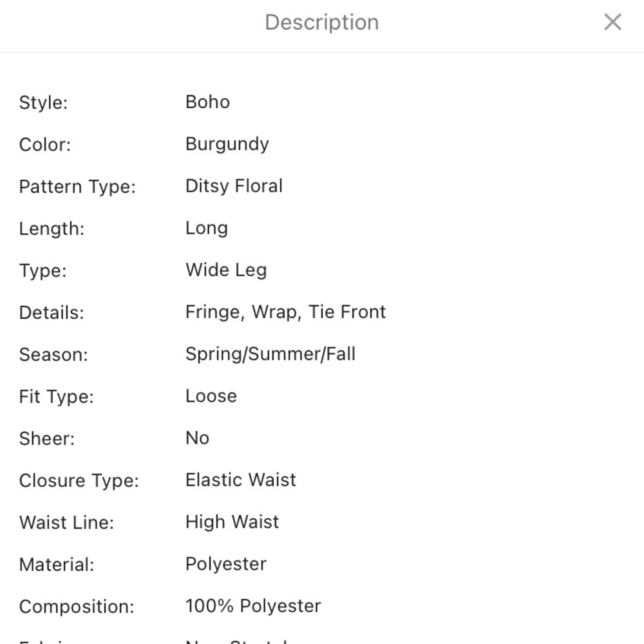Tap the Burgundy color value

(227, 144)
